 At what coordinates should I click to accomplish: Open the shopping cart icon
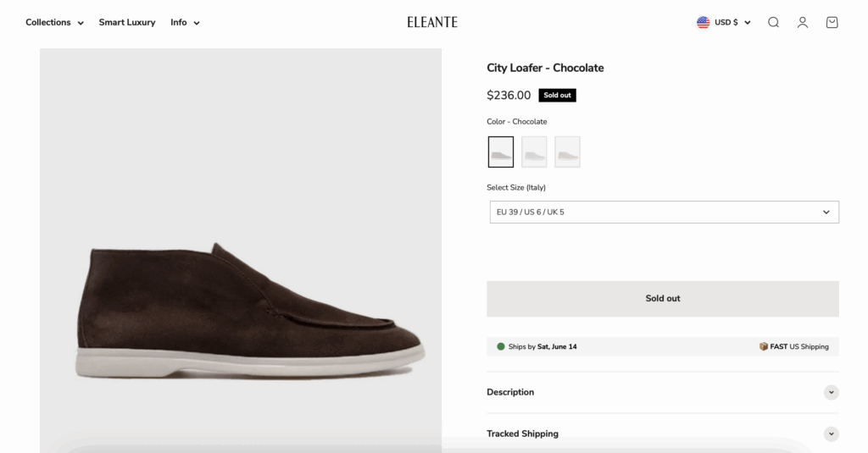click(x=832, y=23)
